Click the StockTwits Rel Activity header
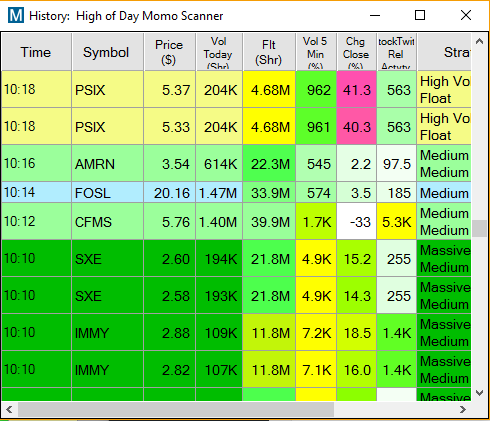Screen dimensions: 490x421 coord(396,52)
